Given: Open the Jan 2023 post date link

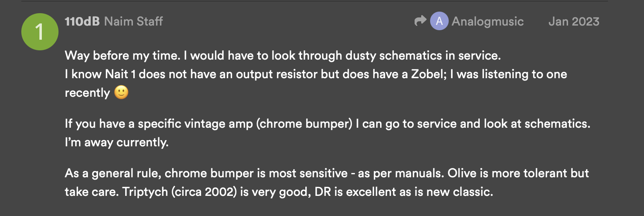Looking at the screenshot, I should (573, 21).
